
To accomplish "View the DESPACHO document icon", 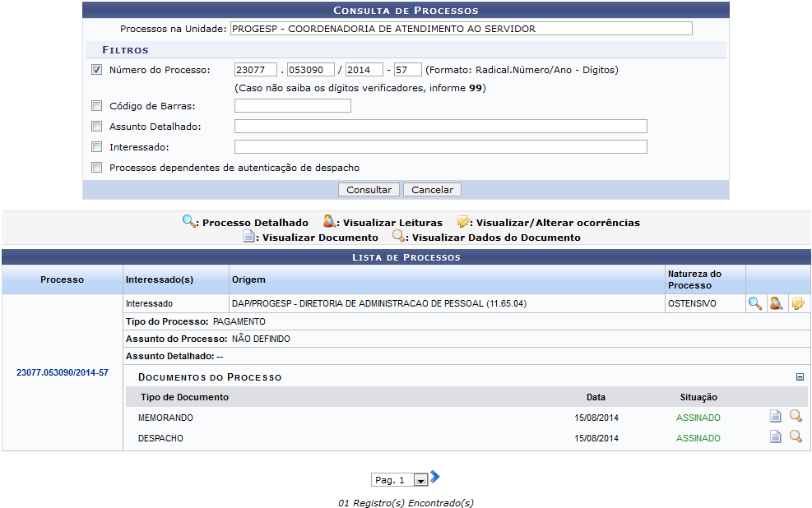I will pos(775,437).
